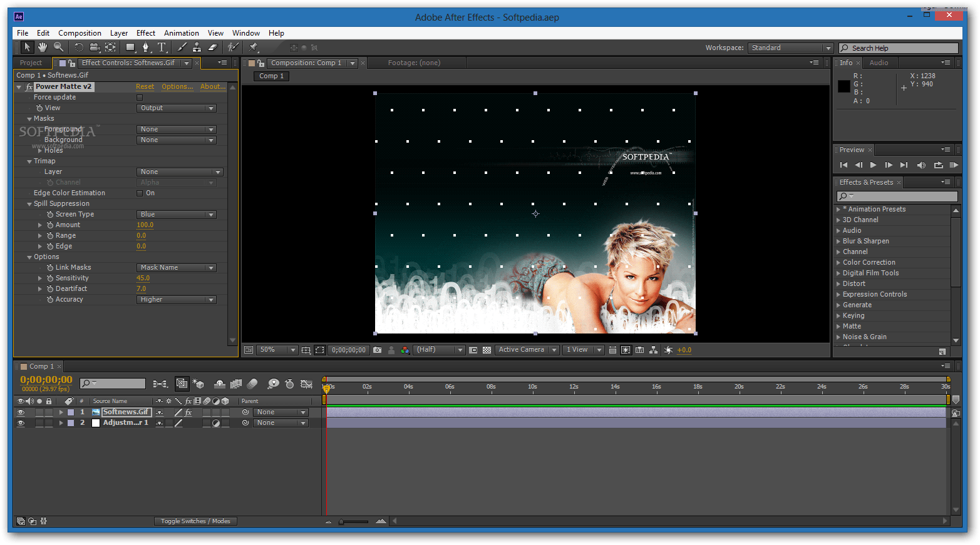Open the View dropdown under Power Matte
This screenshot has width=980, height=545.
[x=176, y=108]
